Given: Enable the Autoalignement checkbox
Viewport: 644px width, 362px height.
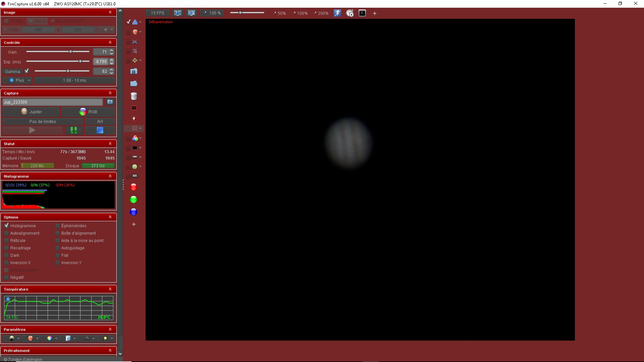Looking at the screenshot, I should pyautogui.click(x=6, y=233).
